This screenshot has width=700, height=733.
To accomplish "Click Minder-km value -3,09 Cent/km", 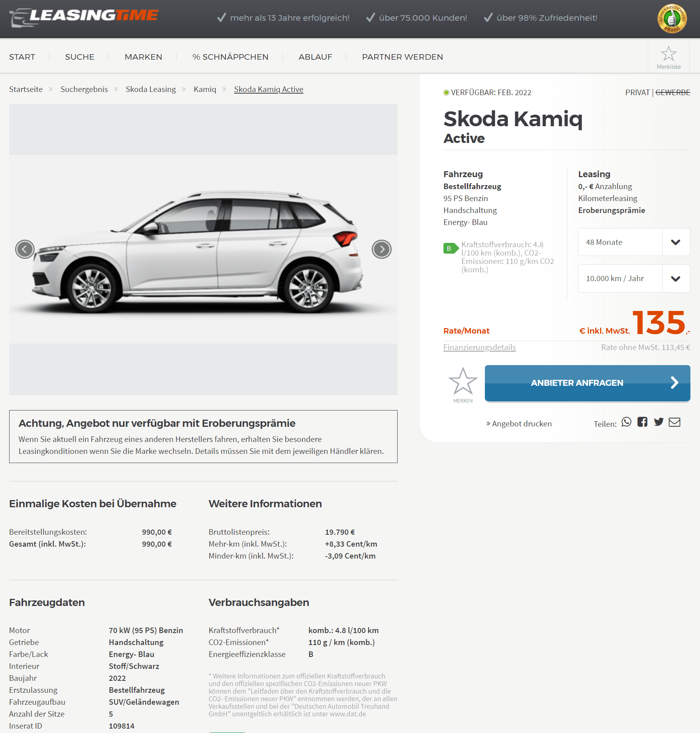I will tap(350, 556).
